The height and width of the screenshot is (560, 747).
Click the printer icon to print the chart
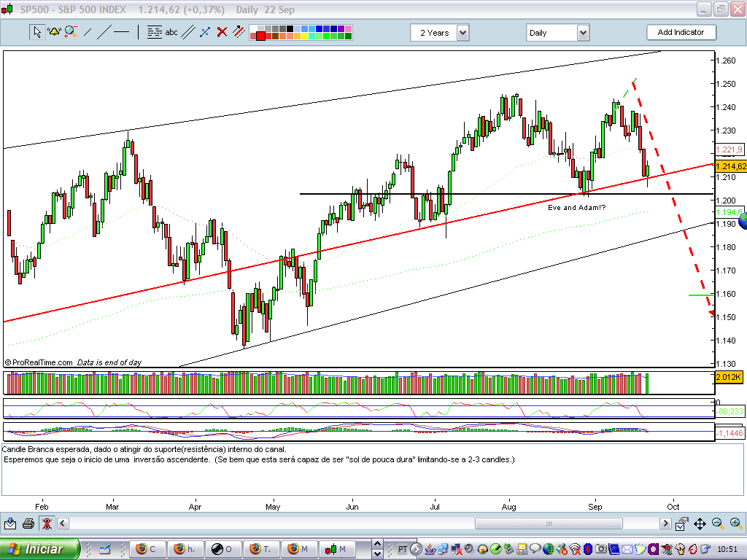(x=27, y=523)
